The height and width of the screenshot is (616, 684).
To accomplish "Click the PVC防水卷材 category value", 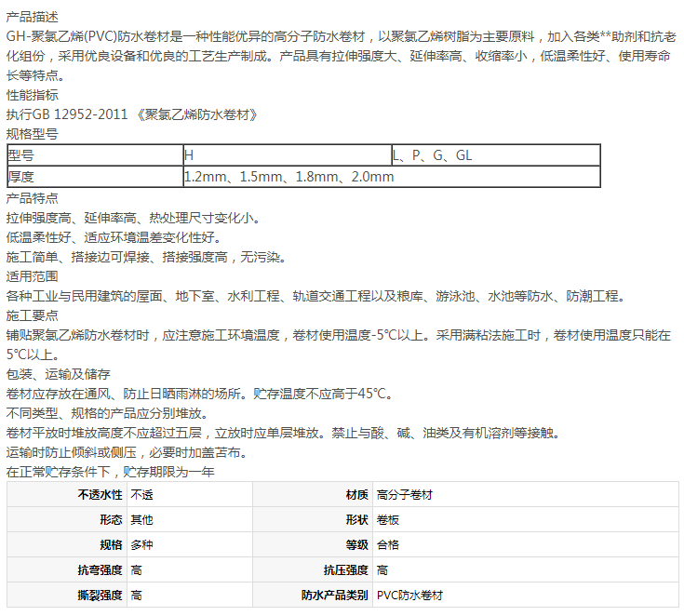I will 409,596.
